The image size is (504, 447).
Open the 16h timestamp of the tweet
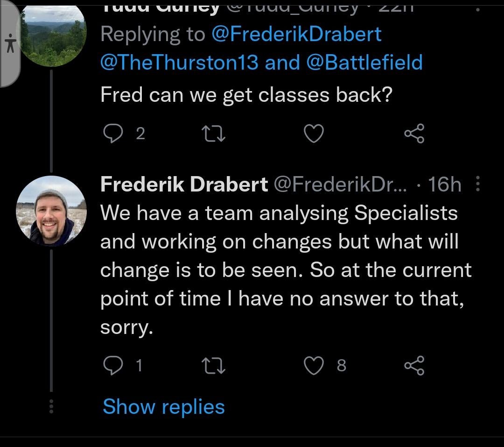(444, 185)
